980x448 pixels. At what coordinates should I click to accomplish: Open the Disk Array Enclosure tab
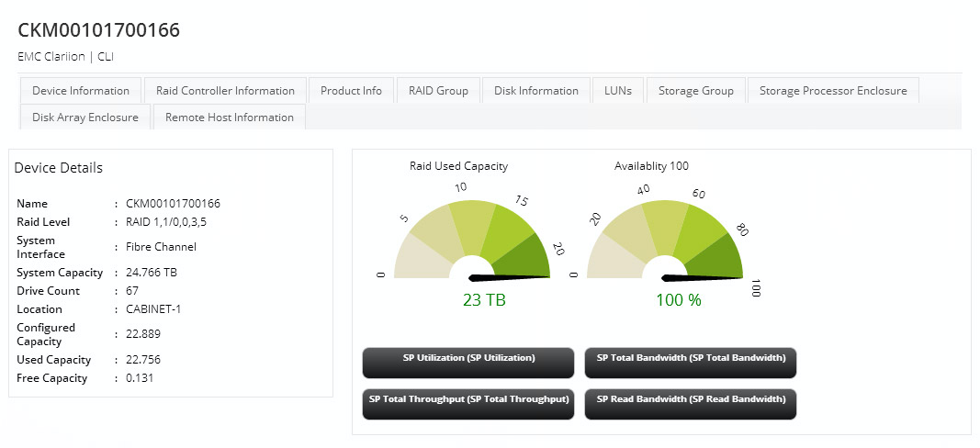click(x=85, y=117)
